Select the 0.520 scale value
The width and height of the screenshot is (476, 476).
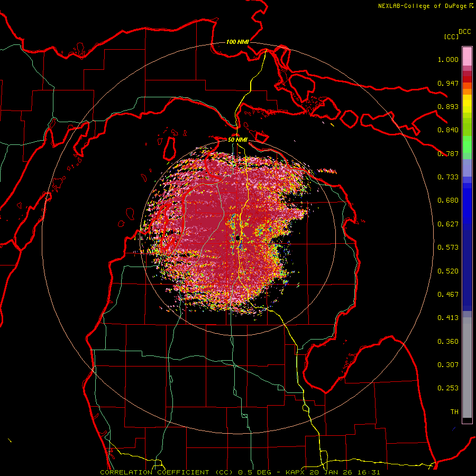coord(448,271)
